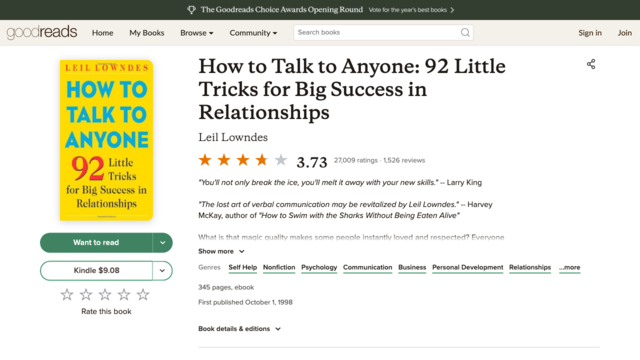This screenshot has height=360, width=640.
Task: Open the Browse dropdown menu
Action: pyautogui.click(x=197, y=33)
